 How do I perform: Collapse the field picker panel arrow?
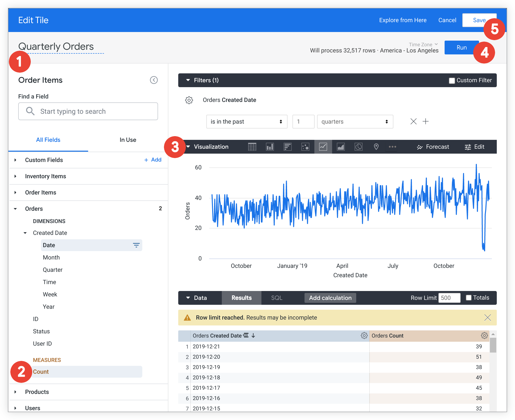[154, 80]
